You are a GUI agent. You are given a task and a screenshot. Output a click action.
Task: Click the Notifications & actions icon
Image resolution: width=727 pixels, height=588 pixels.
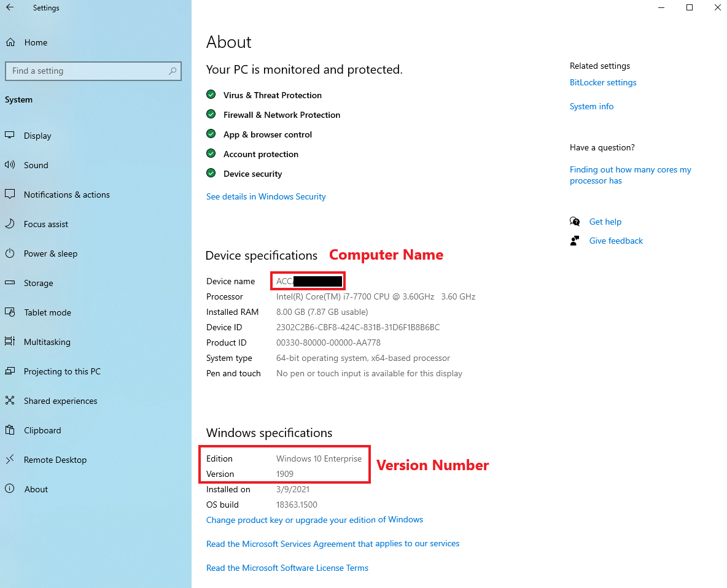pos(10,194)
